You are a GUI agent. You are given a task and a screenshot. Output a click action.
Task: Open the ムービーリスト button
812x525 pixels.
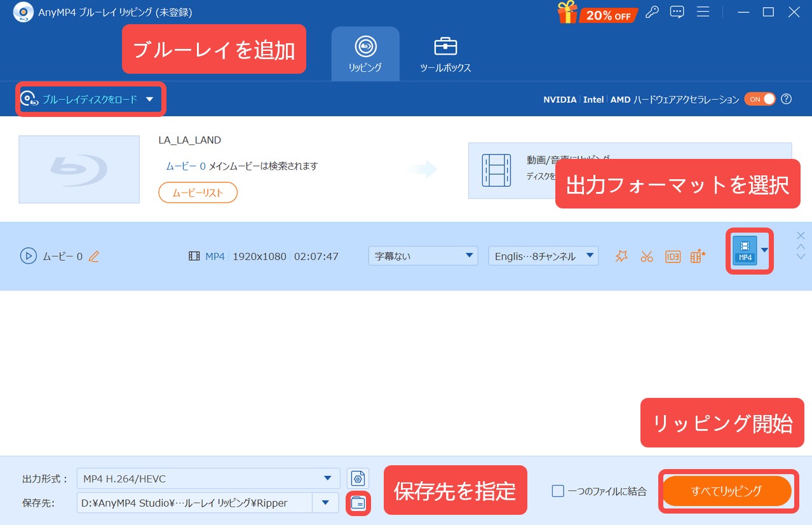[x=198, y=193]
